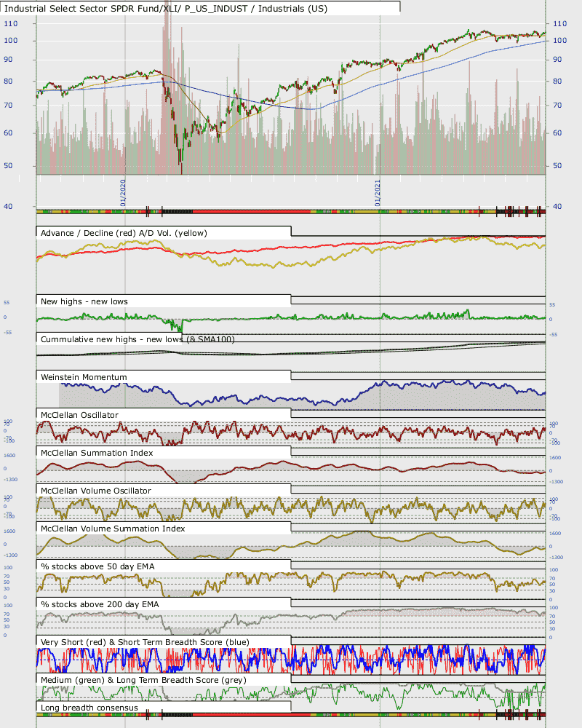Click the 01/2021 date axis label
Viewport: 582px width, 728px height.
click(378, 193)
